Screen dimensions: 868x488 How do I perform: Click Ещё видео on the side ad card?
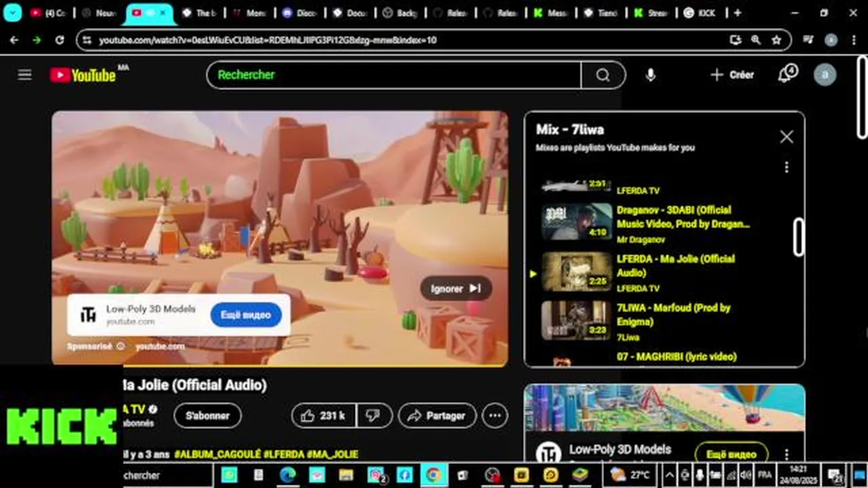click(x=731, y=454)
